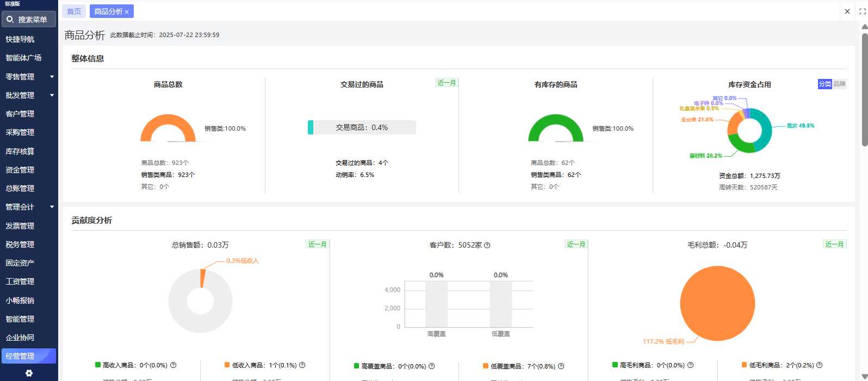The height and width of the screenshot is (381, 868).
Task: Click the 未分类 21.8% donut label
Action: 697,120
